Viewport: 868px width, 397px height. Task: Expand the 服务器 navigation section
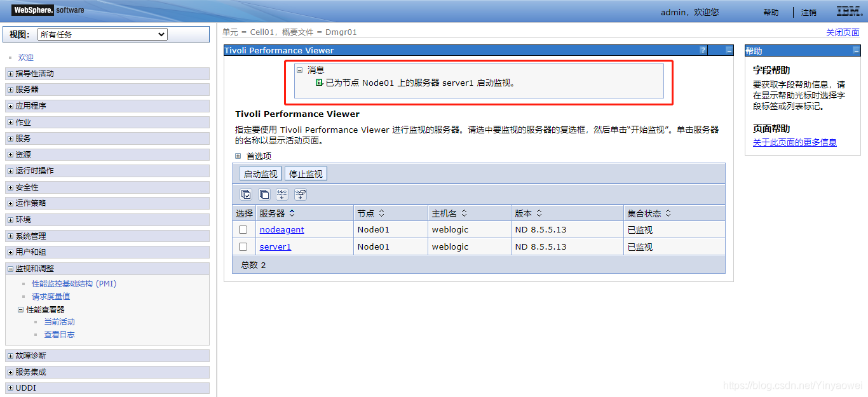pyautogui.click(x=10, y=90)
